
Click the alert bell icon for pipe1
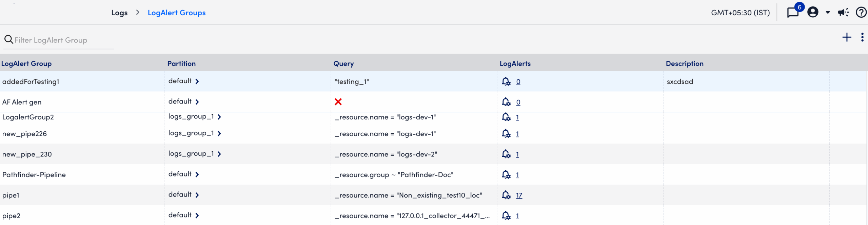pyautogui.click(x=506, y=195)
